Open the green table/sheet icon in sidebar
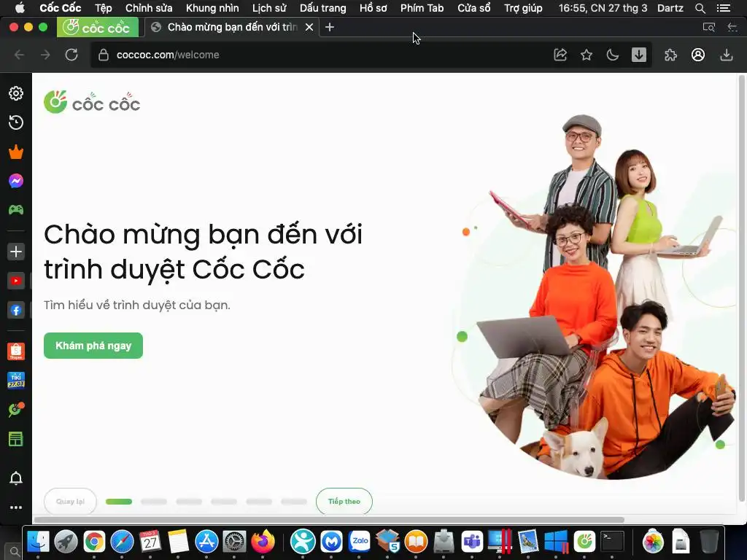Image resolution: width=747 pixels, height=560 pixels. [16, 439]
